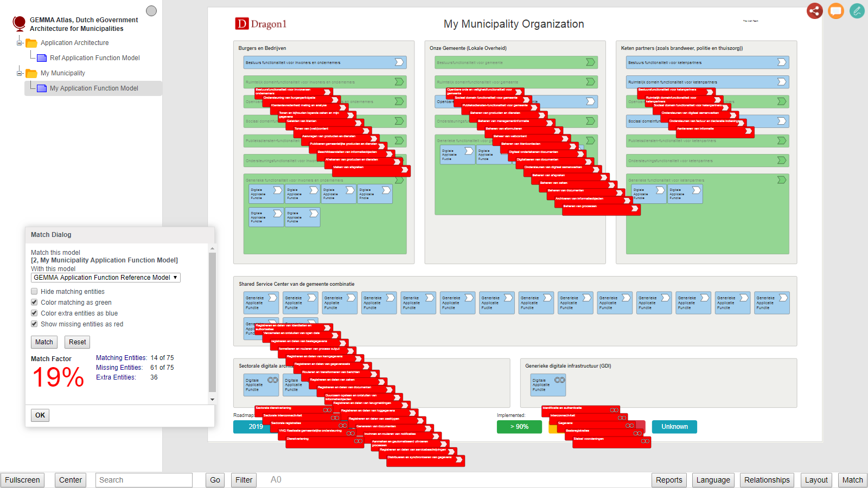868x488 pixels.
Task: Focus the Search input field
Action: point(144,480)
